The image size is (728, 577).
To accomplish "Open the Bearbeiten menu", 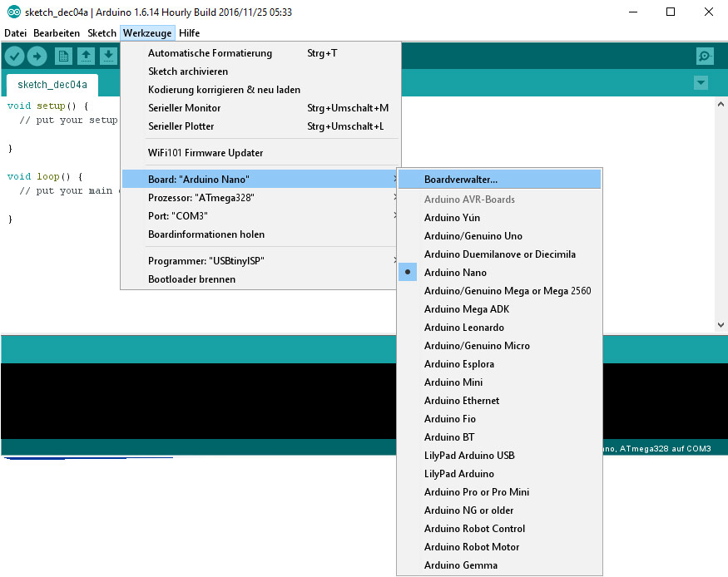I will [x=57, y=33].
